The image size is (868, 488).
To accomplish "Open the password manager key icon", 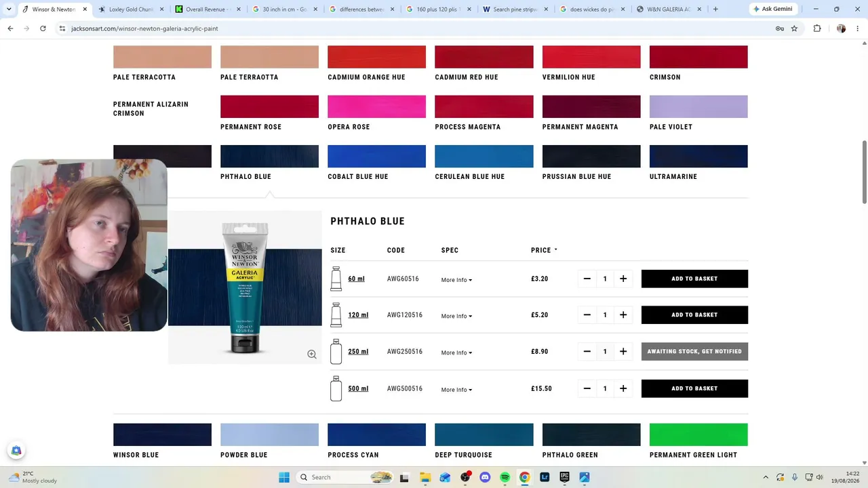I will [x=780, y=28].
